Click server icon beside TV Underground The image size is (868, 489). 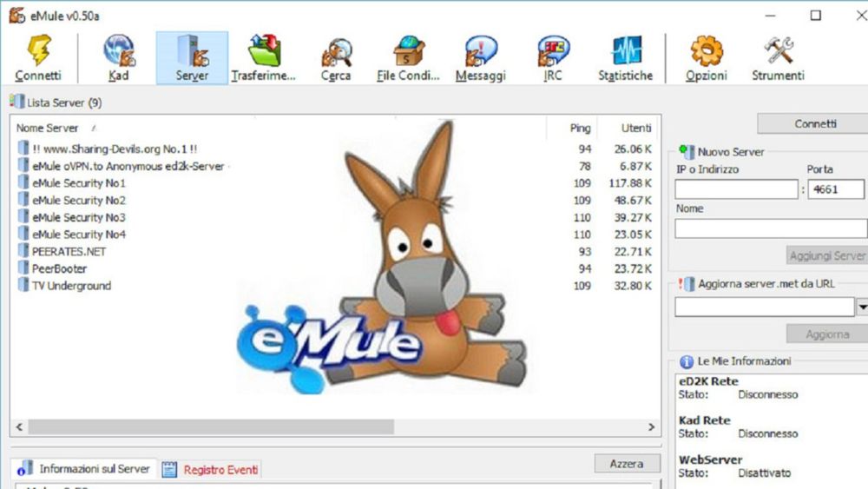[23, 285]
